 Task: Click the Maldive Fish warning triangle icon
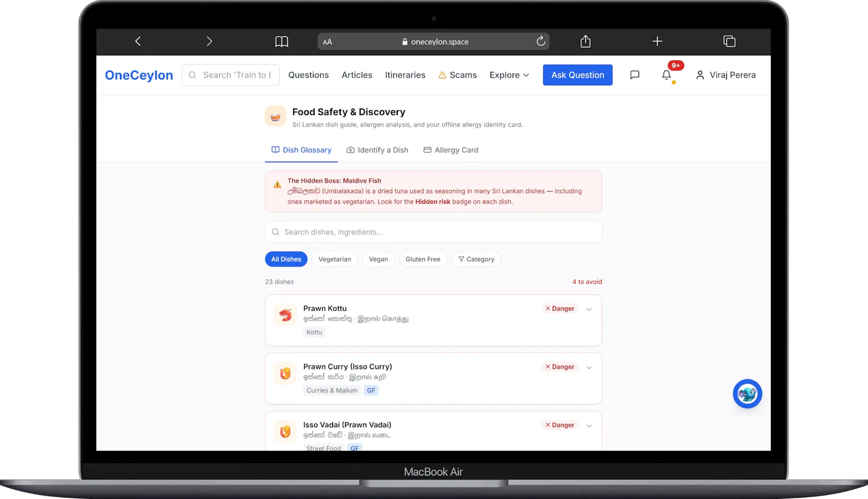(x=277, y=185)
